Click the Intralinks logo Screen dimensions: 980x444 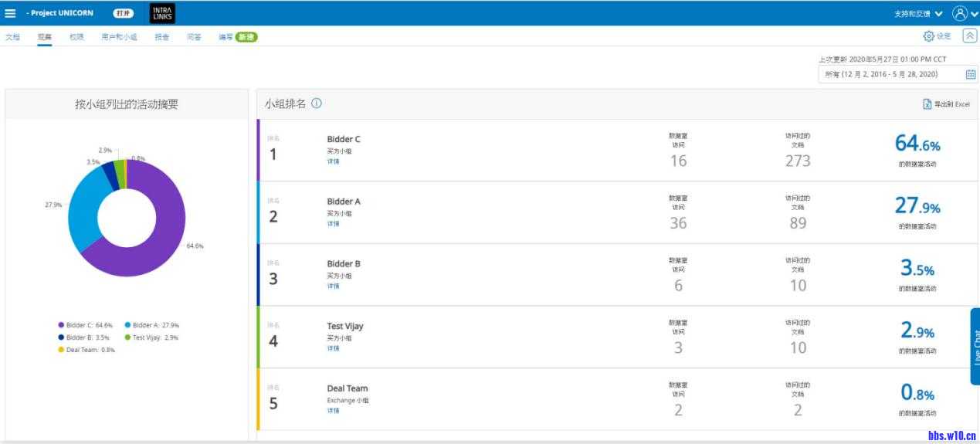pyautogui.click(x=162, y=13)
